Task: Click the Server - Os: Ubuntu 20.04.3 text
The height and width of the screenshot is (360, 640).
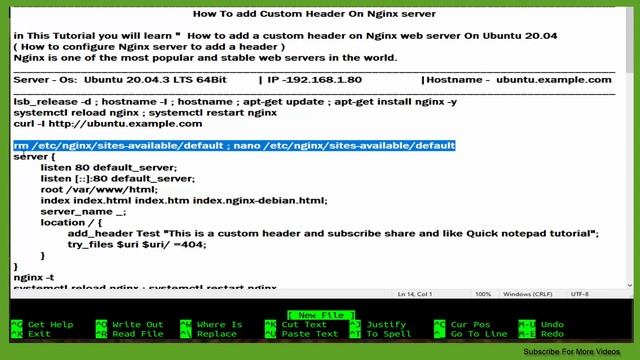Action: click(x=120, y=80)
